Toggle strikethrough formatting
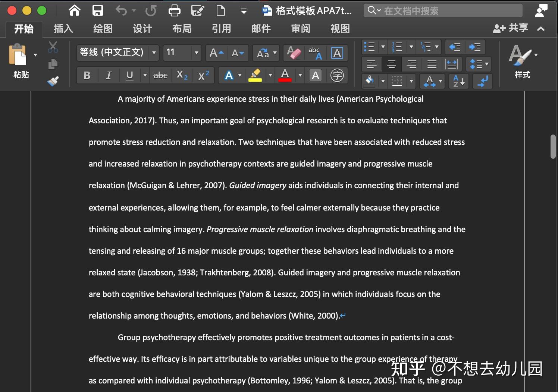The image size is (558, 392). pos(160,75)
